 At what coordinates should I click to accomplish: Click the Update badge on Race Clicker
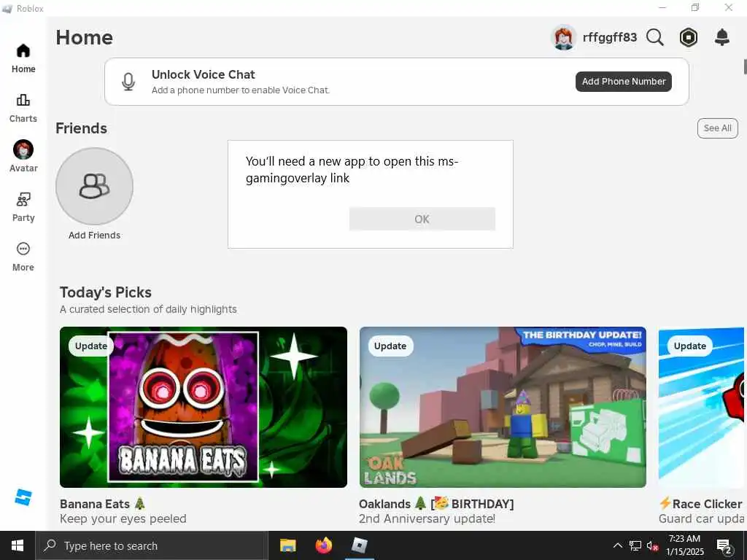click(690, 346)
